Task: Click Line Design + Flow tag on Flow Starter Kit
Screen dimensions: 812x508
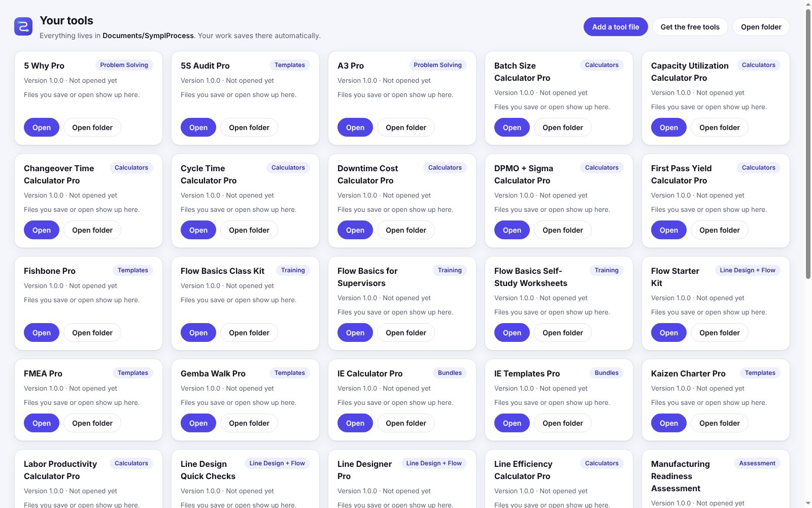Action: pos(748,270)
